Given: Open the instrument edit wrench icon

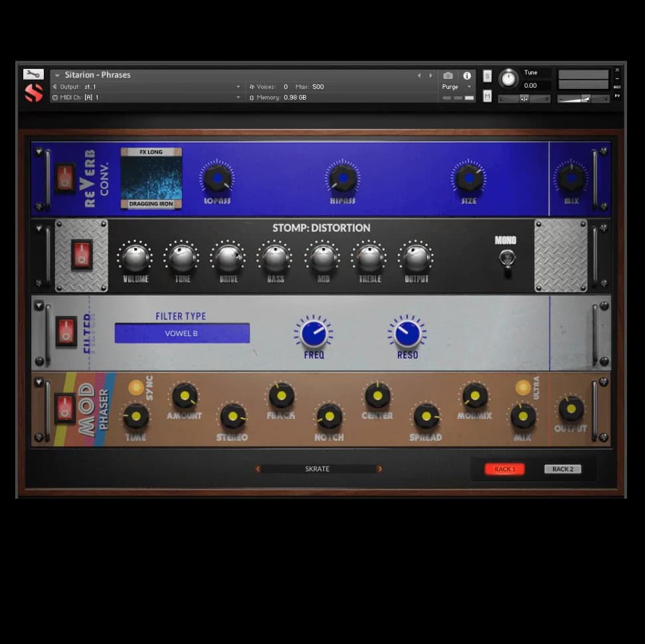Looking at the screenshot, I should click(x=33, y=73).
